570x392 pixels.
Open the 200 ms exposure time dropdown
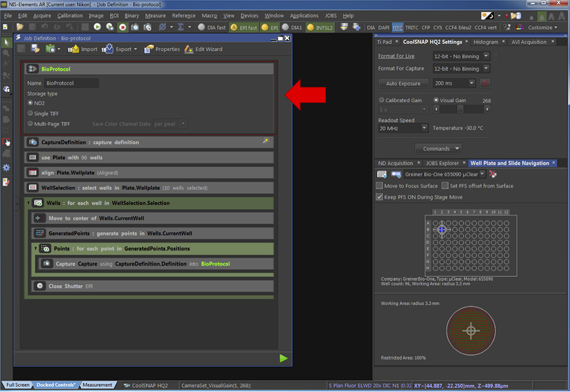coord(471,83)
